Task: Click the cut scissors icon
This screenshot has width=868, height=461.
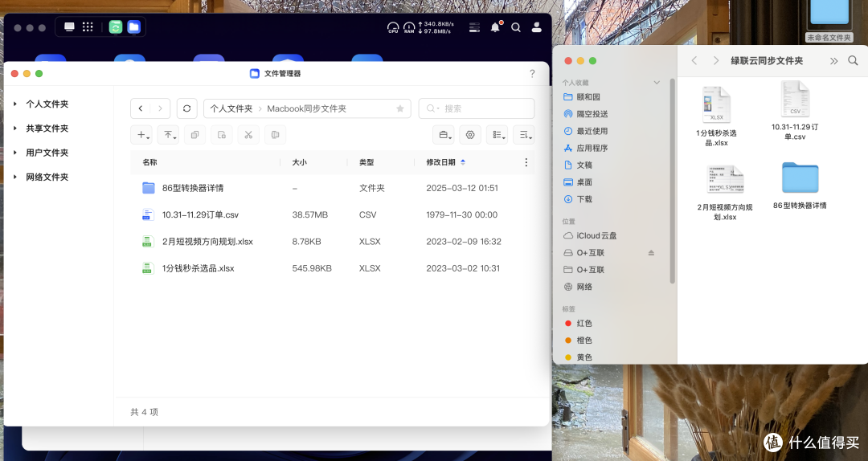Action: 248,135
